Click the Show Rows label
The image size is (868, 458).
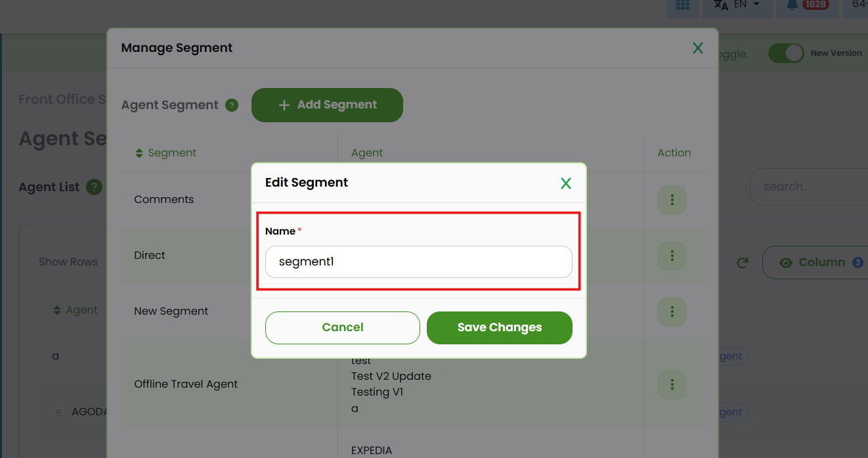68,262
